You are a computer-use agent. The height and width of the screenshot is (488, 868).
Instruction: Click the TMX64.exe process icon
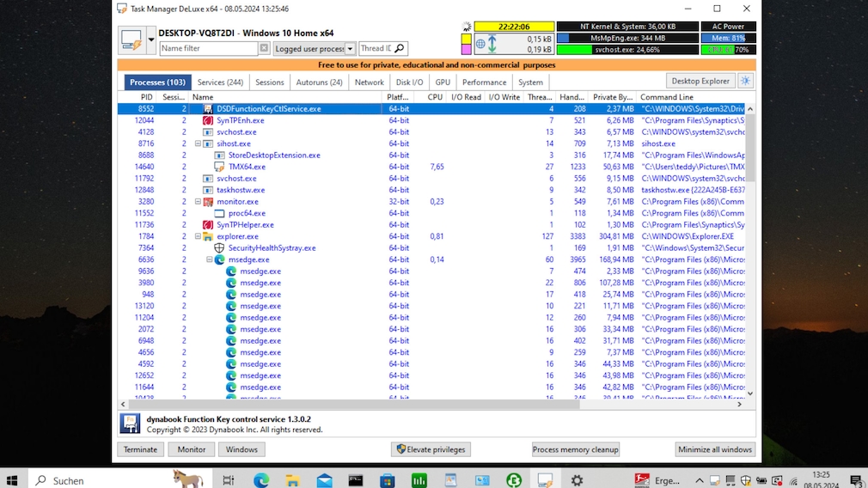click(220, 167)
